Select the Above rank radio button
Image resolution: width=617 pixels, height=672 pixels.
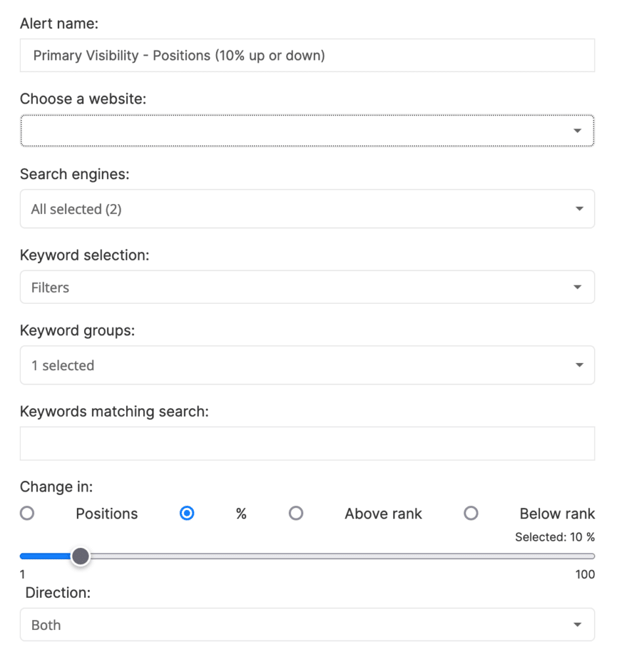click(296, 513)
